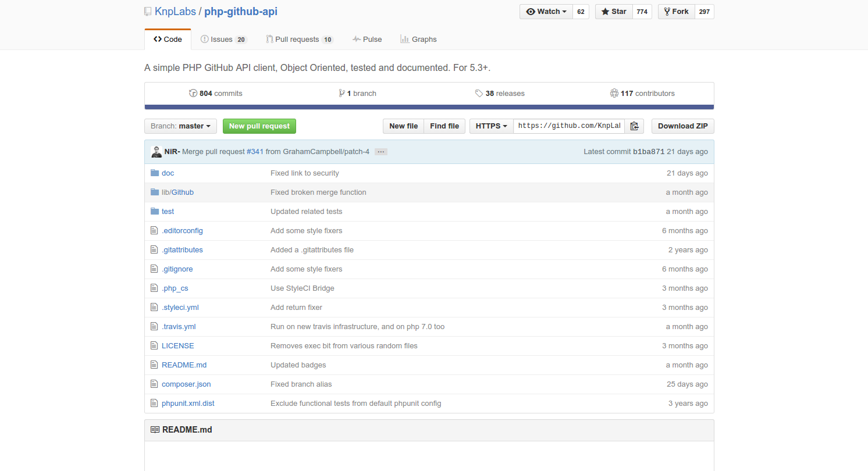Viewport: 868px width, 471px height.
Task: Click file icon next to .travis.yml
Action: (154, 326)
